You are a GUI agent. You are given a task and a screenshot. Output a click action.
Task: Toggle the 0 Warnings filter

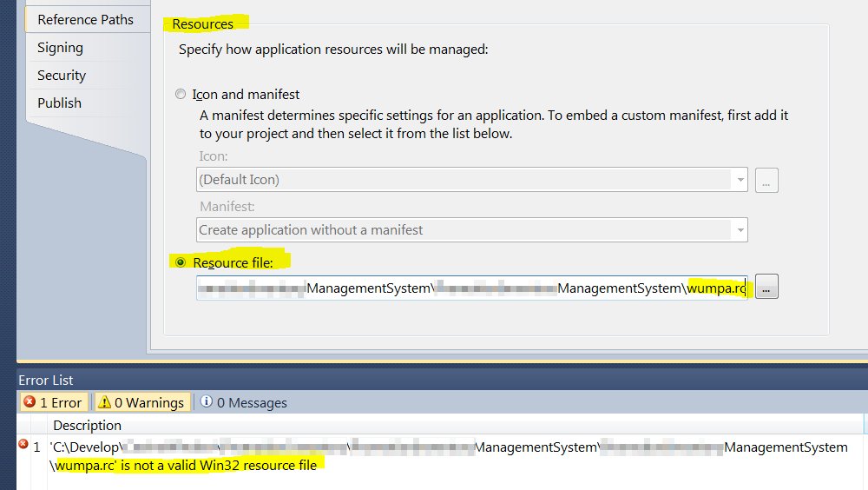tap(142, 402)
